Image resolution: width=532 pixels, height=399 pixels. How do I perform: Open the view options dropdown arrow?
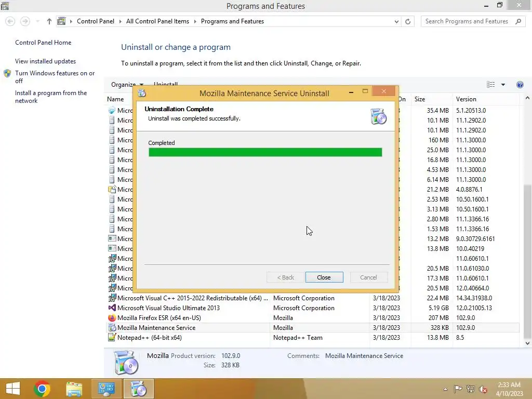(503, 85)
